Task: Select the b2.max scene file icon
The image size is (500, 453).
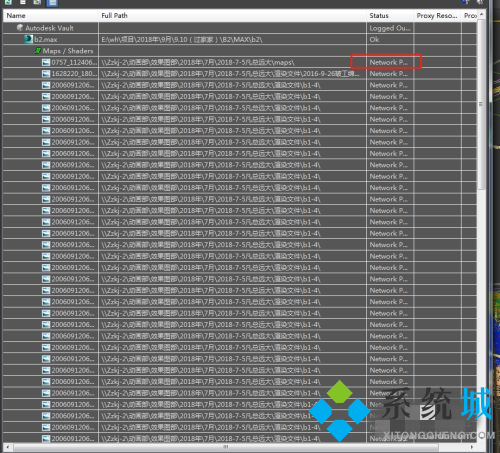Action: tap(28, 39)
